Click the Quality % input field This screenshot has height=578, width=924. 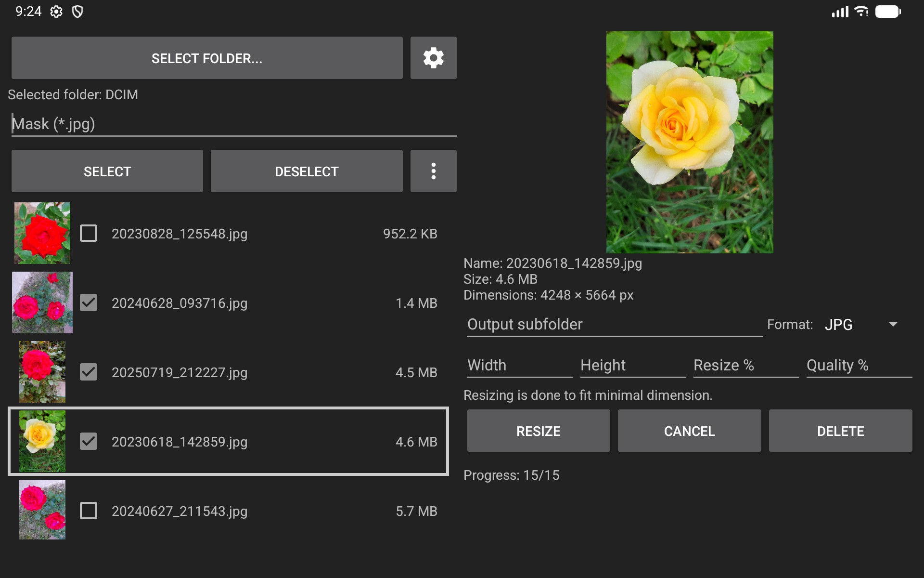tap(859, 366)
